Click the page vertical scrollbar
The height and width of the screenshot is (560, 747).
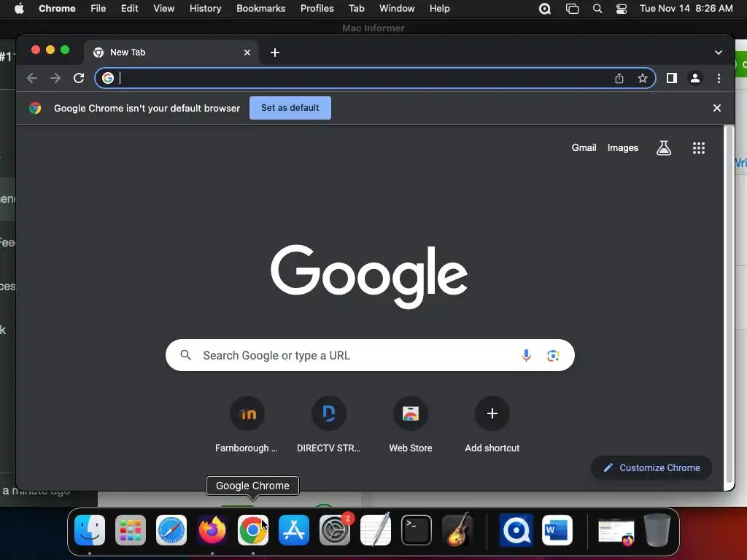729,305
